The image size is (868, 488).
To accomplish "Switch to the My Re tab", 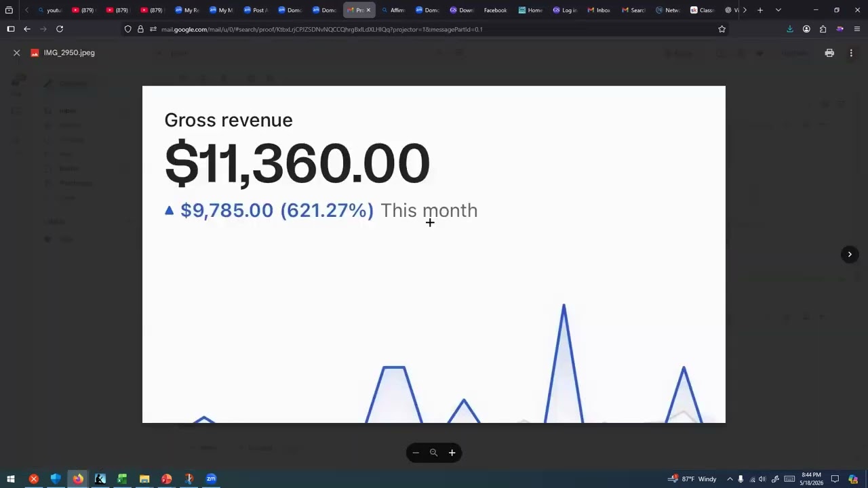I will point(187,10).
